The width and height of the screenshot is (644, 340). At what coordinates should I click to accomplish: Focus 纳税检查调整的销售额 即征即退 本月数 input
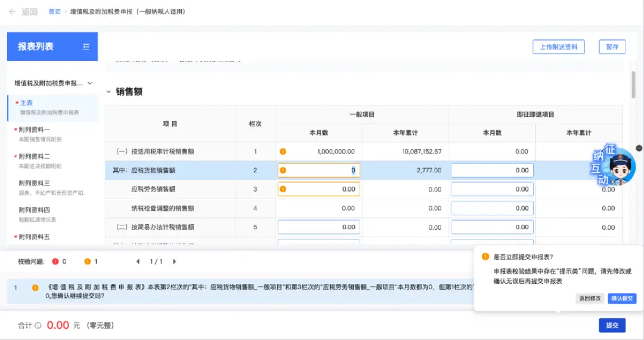pos(492,208)
